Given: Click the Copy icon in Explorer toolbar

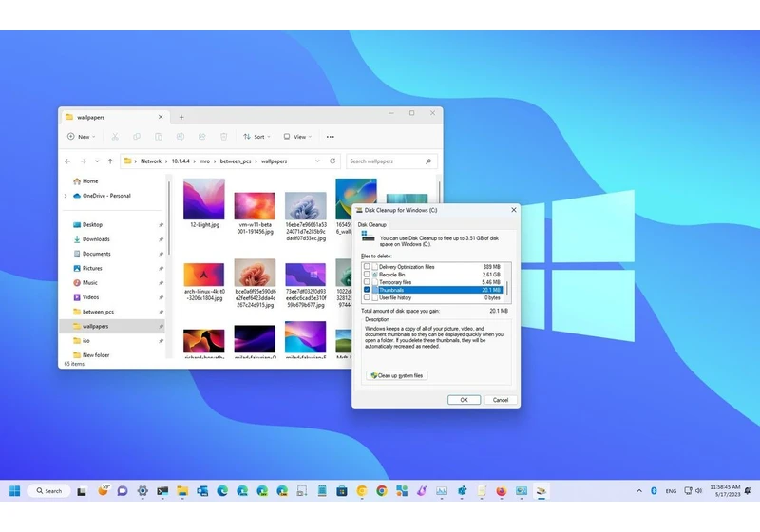Looking at the screenshot, I should coord(137,137).
